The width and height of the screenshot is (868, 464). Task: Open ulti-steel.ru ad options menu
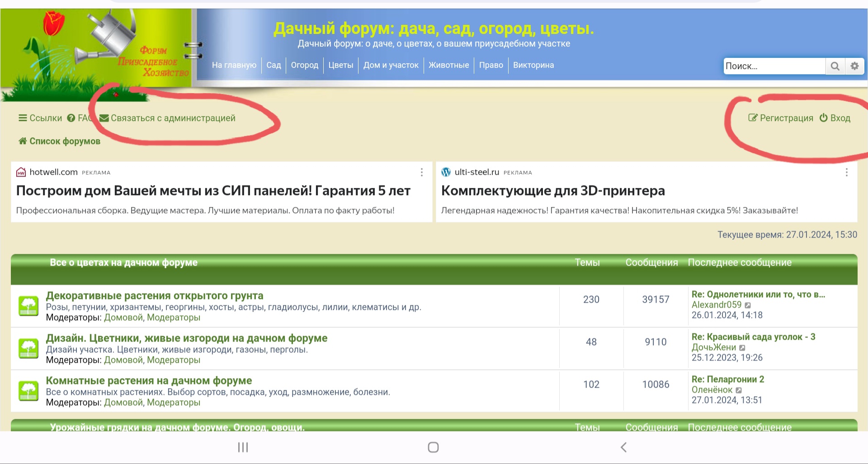click(846, 172)
